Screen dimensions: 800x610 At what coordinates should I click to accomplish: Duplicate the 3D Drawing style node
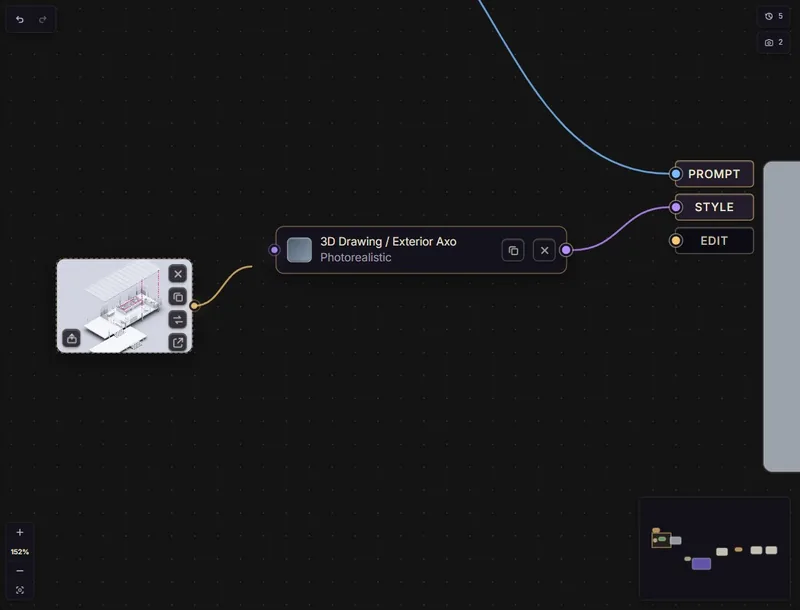pyautogui.click(x=513, y=250)
